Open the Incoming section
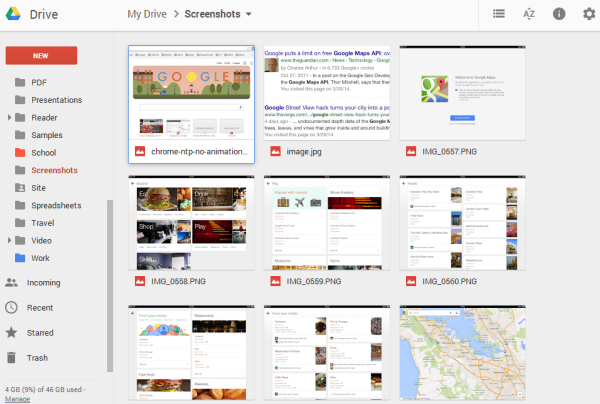This screenshot has height=404, width=600. tap(44, 283)
